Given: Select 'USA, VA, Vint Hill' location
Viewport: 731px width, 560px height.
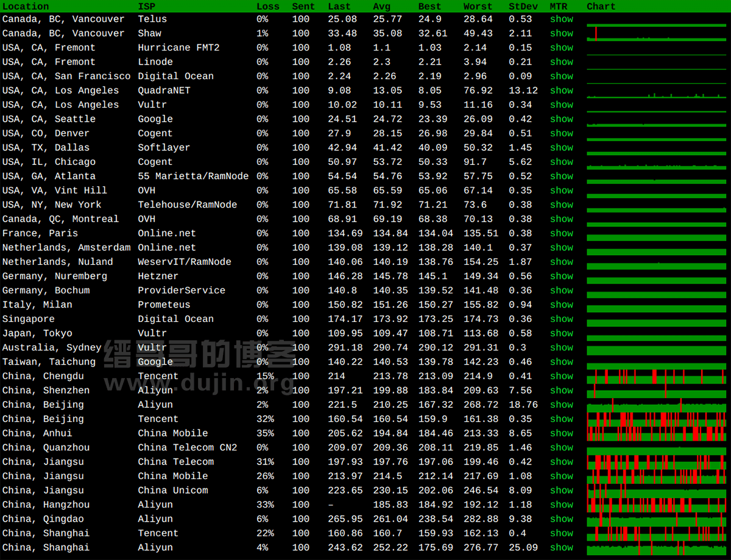Looking at the screenshot, I should [55, 191].
